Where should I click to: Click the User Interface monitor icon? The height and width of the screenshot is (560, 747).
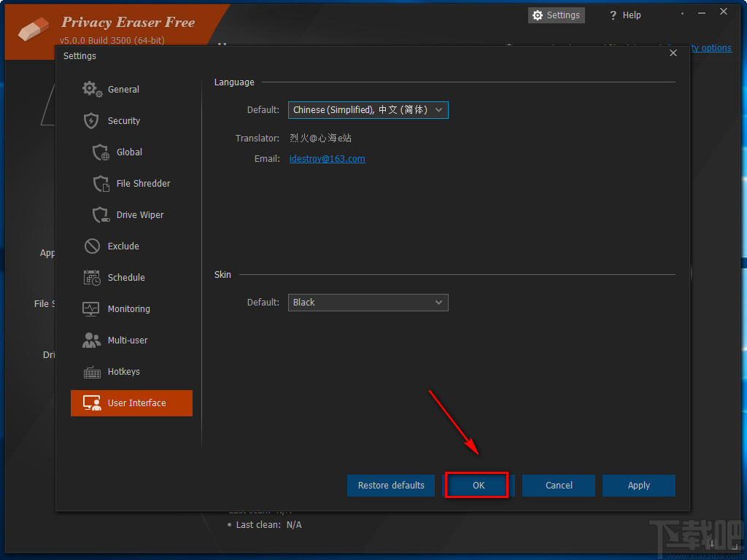[x=92, y=402]
